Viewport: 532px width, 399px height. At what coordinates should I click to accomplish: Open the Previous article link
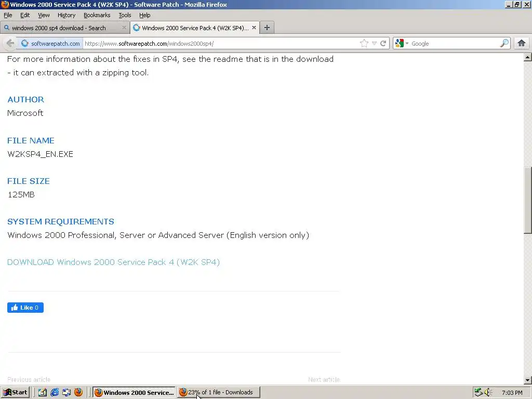tap(29, 380)
